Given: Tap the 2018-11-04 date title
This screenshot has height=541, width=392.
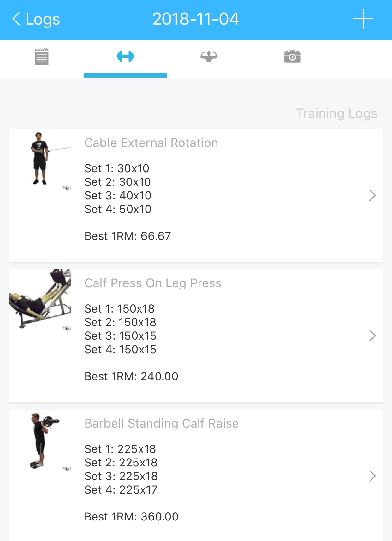Looking at the screenshot, I should (196, 19).
